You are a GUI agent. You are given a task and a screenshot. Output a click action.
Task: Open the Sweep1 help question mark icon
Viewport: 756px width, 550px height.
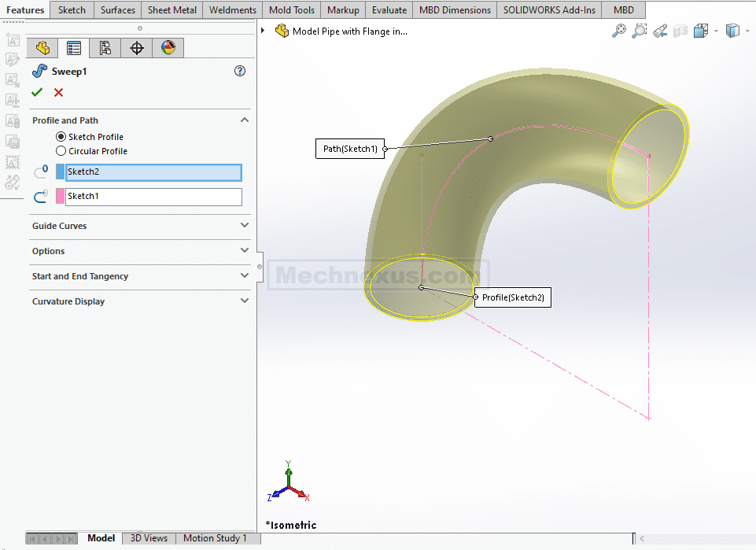pos(240,71)
